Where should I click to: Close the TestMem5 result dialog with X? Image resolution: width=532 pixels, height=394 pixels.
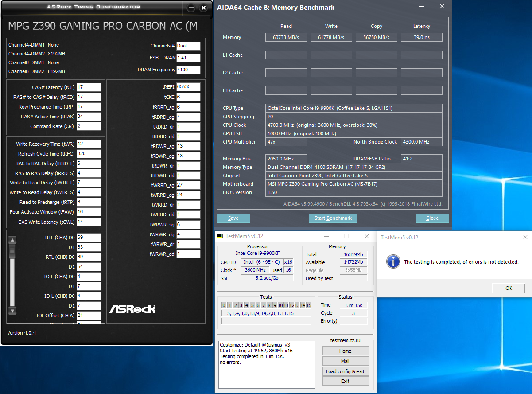coord(525,237)
